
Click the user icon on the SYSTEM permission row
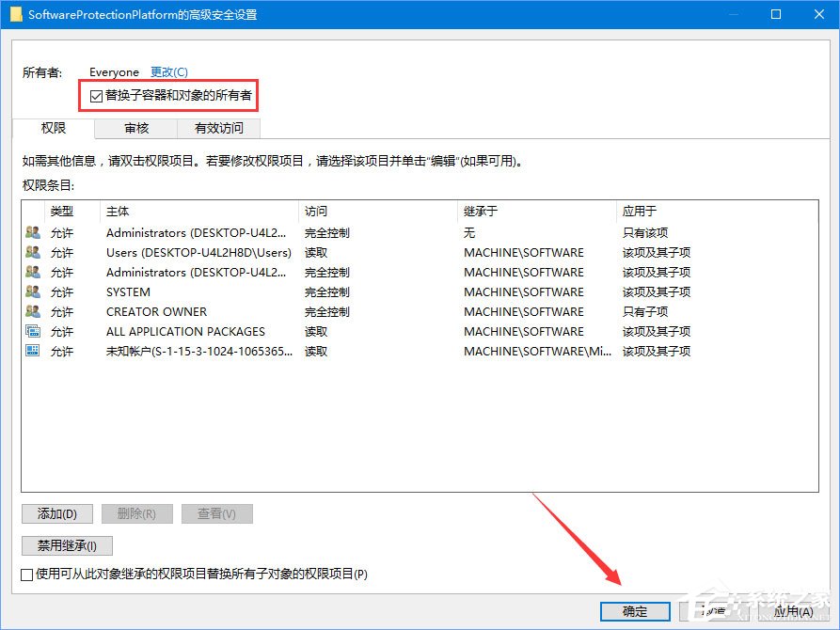click(31, 291)
